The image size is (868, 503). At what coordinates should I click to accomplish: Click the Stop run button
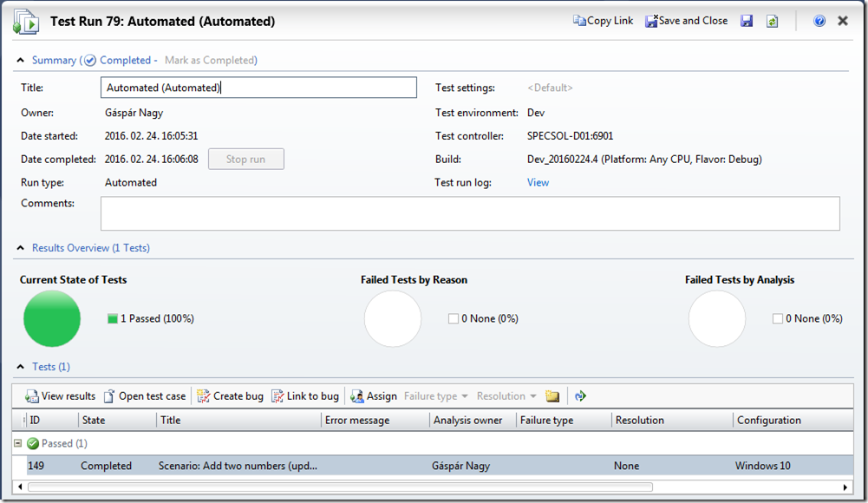pos(245,160)
